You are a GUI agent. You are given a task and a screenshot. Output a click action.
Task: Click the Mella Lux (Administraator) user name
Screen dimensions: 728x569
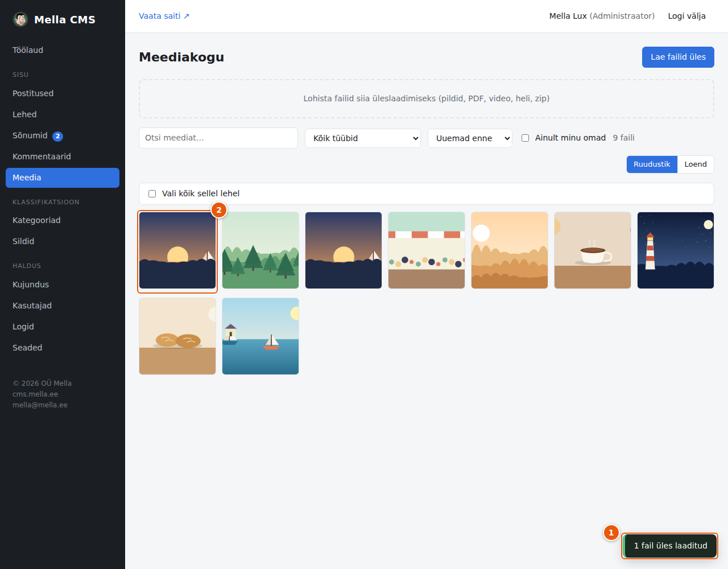pos(602,16)
